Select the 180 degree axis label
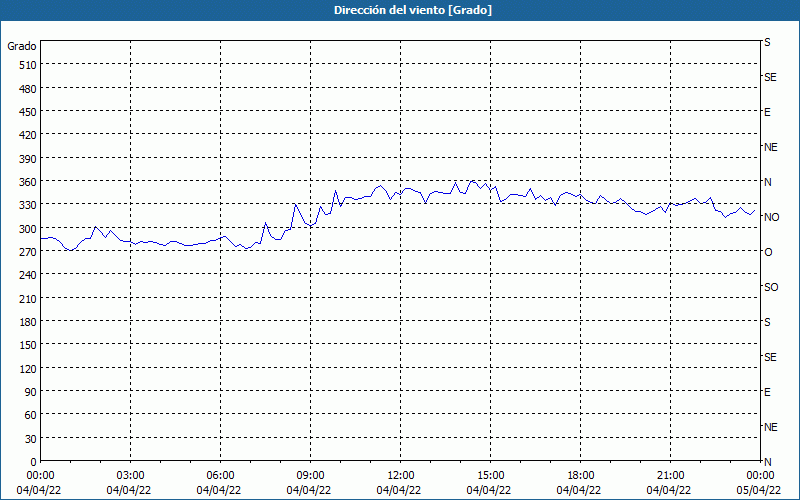 point(28,322)
